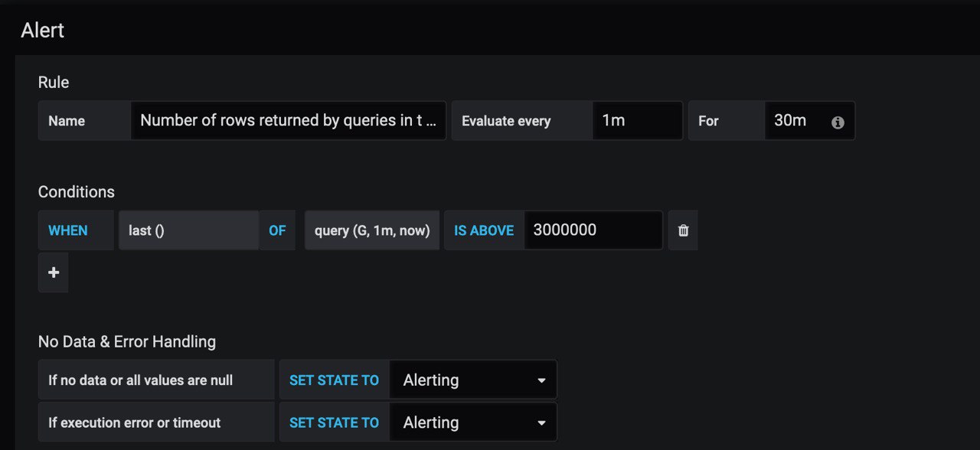The image size is (980, 450).
Task: Open execution error state dropdown set to Alerting
Action: click(473, 422)
